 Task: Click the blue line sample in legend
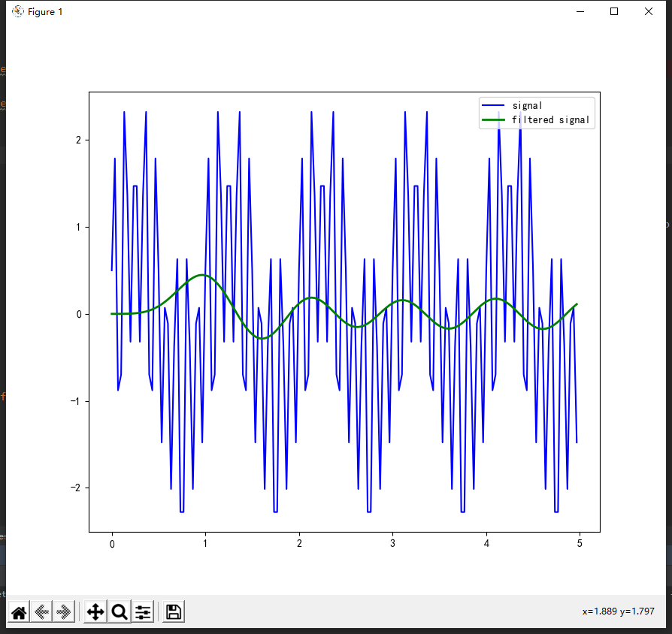point(494,106)
